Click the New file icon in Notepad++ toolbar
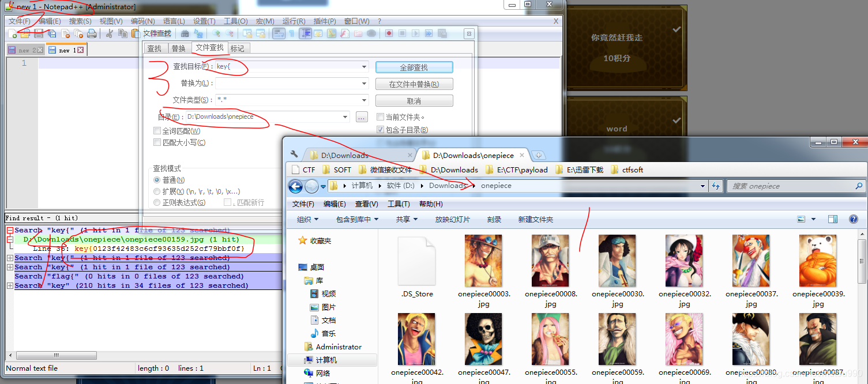Screen dimensions: 868x384 click(13, 33)
